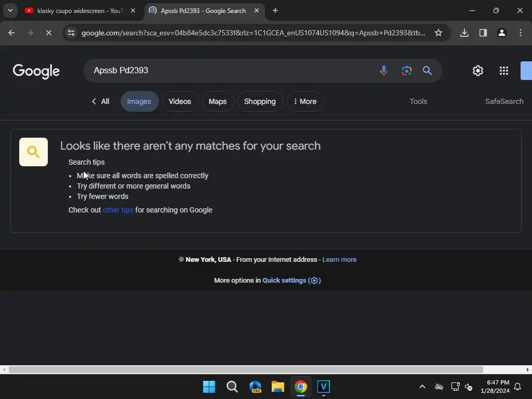Image resolution: width=532 pixels, height=399 pixels.
Task: Bookmark this page with the star
Action: pyautogui.click(x=438, y=33)
